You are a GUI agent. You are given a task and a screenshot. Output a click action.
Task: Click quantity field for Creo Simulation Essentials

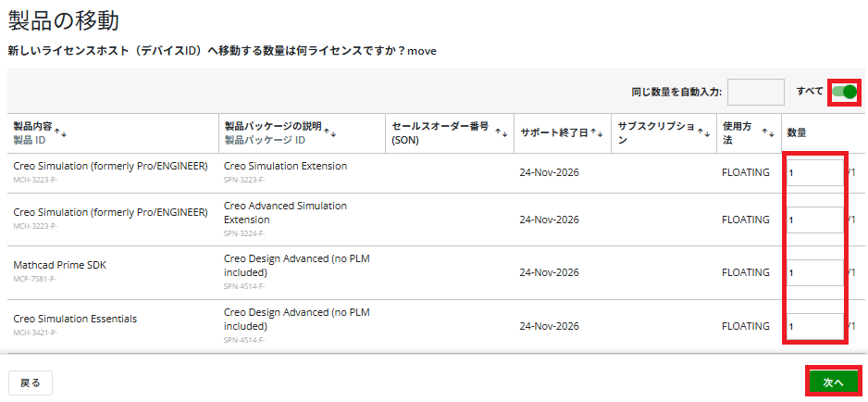tap(814, 325)
